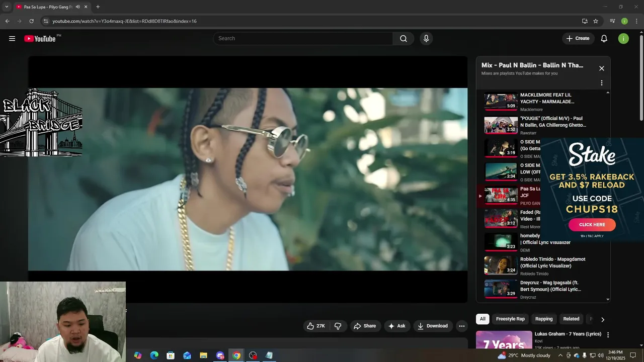
Task: Play the POUGIE official M/V thumbnail
Action: (501, 125)
